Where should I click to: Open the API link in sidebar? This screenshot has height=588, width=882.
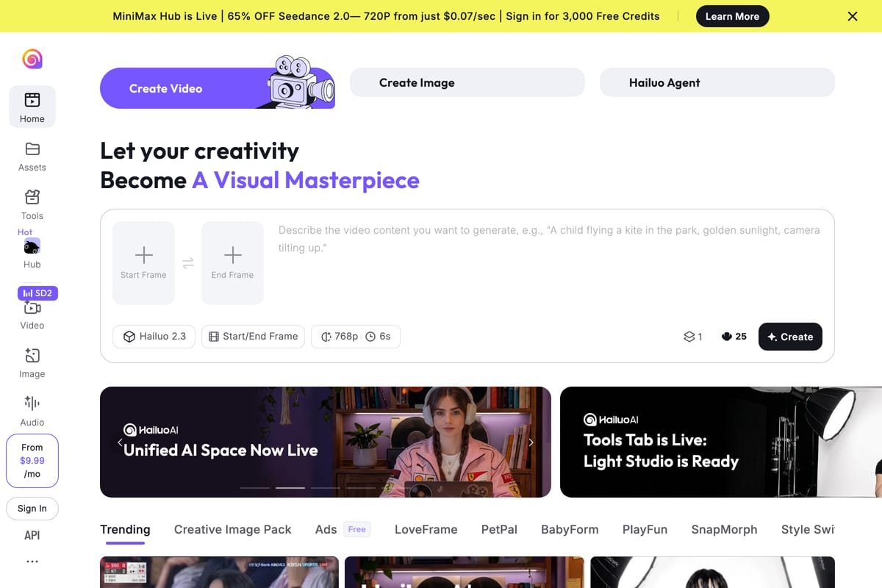(32, 536)
